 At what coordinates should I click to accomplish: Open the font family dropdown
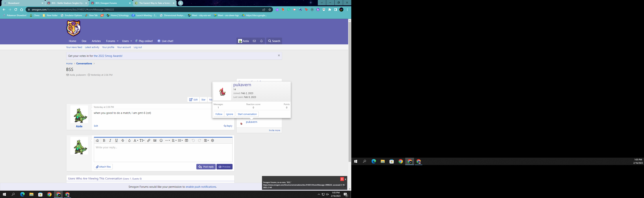(x=136, y=141)
